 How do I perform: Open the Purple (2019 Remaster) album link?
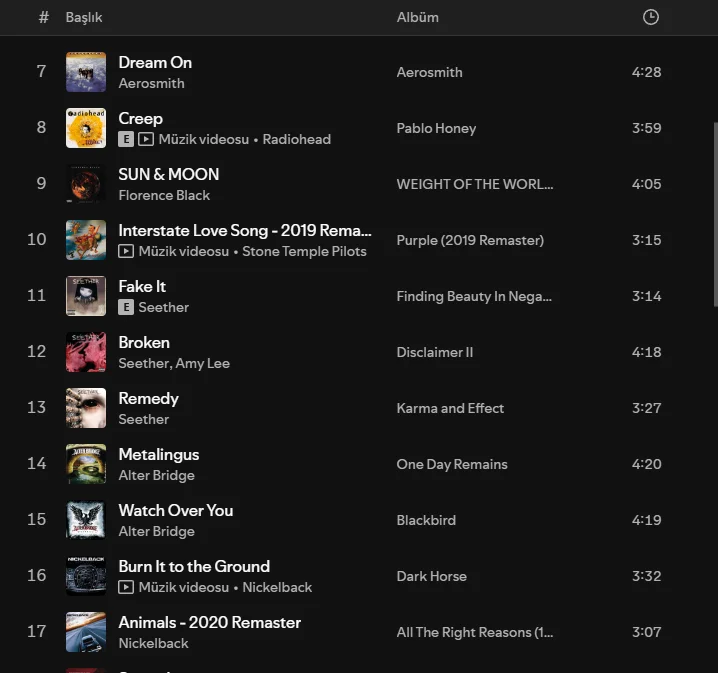470,240
